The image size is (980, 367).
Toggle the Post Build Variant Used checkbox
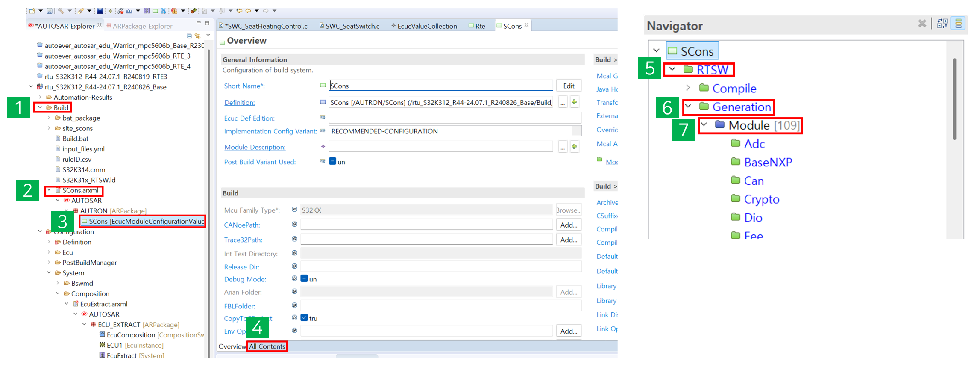pyautogui.click(x=332, y=162)
